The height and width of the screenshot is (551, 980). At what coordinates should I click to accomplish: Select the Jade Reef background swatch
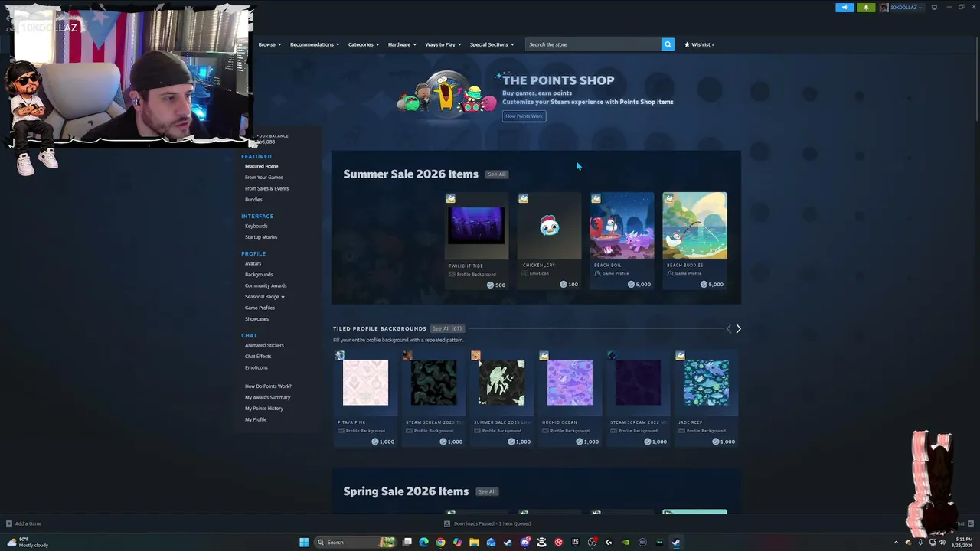tap(706, 383)
